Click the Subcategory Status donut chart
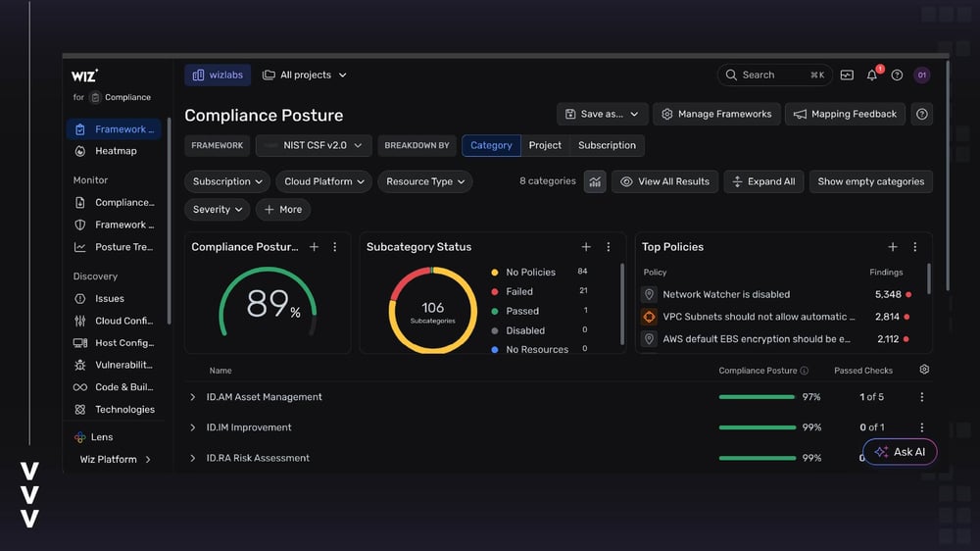 coord(432,310)
